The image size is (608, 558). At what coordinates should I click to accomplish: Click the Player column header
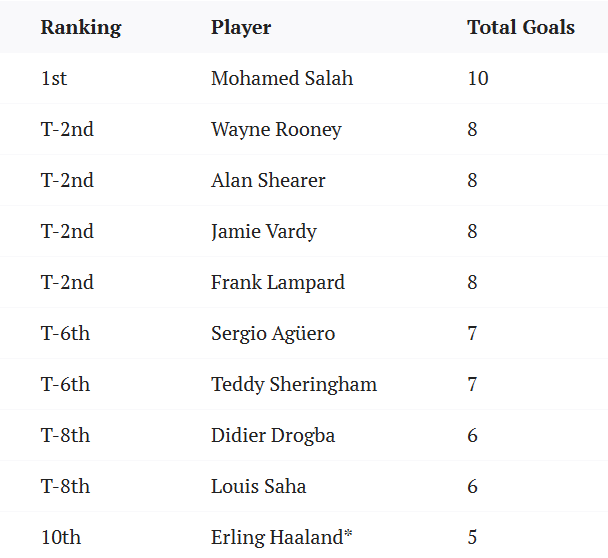(240, 27)
